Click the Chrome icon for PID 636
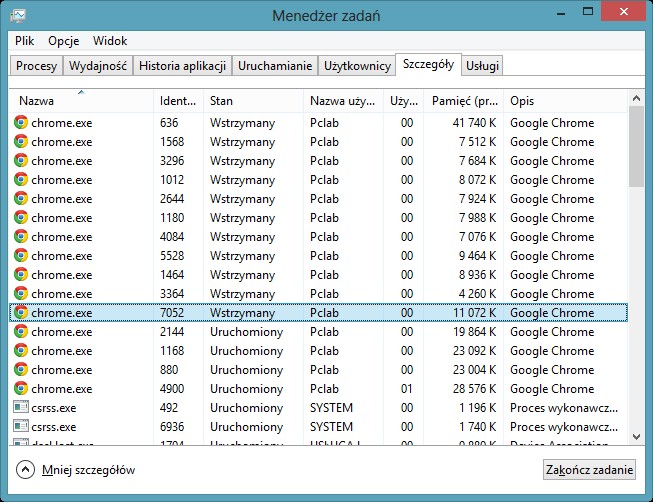Image resolution: width=653 pixels, height=502 pixels. [21, 123]
